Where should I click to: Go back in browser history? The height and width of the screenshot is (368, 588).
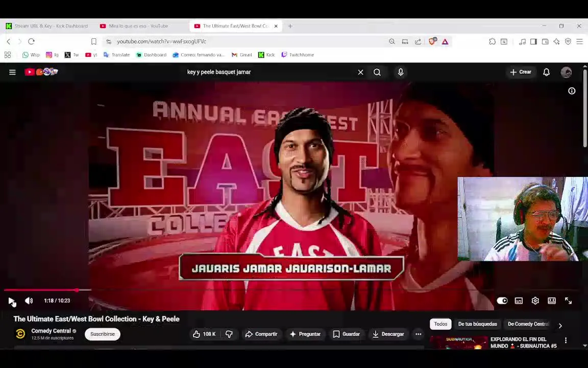click(8, 41)
